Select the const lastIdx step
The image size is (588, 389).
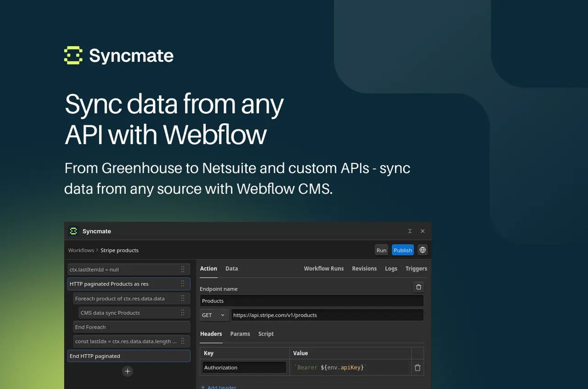132,341
